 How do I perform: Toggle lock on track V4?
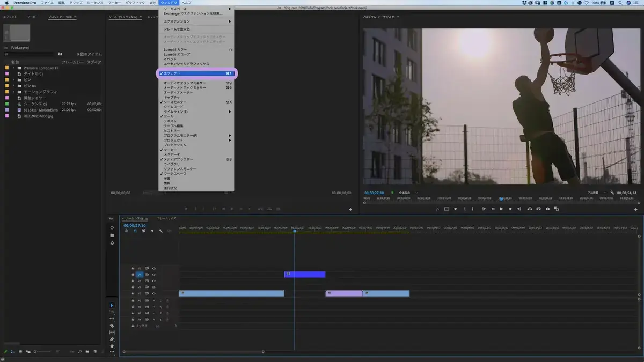[x=133, y=275]
